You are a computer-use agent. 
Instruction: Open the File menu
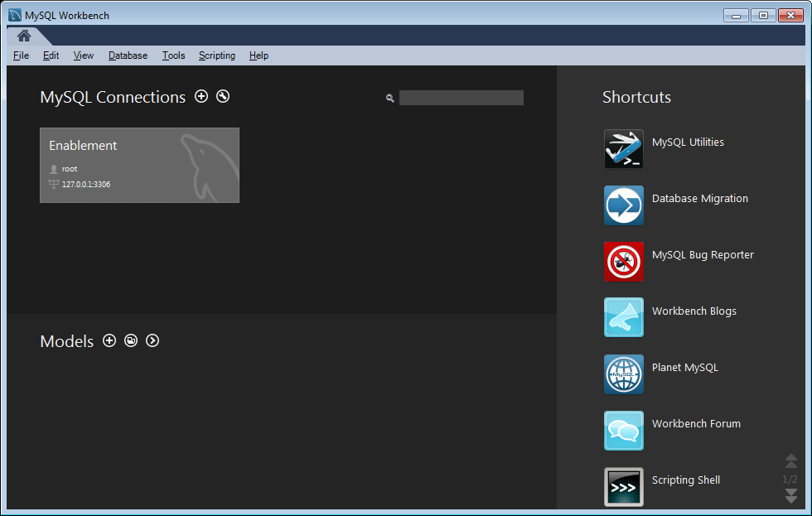click(21, 55)
